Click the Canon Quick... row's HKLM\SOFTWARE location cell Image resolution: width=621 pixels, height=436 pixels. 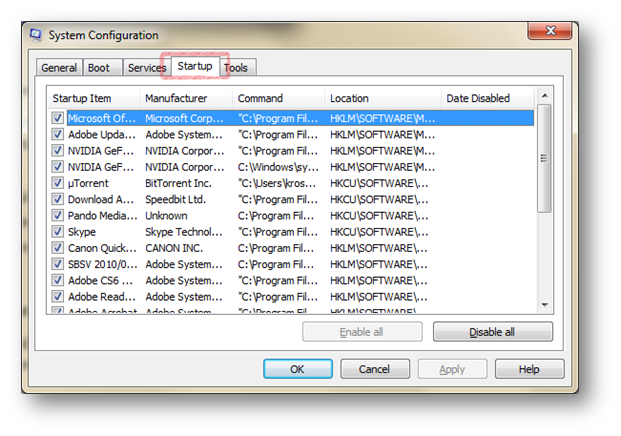pos(379,248)
